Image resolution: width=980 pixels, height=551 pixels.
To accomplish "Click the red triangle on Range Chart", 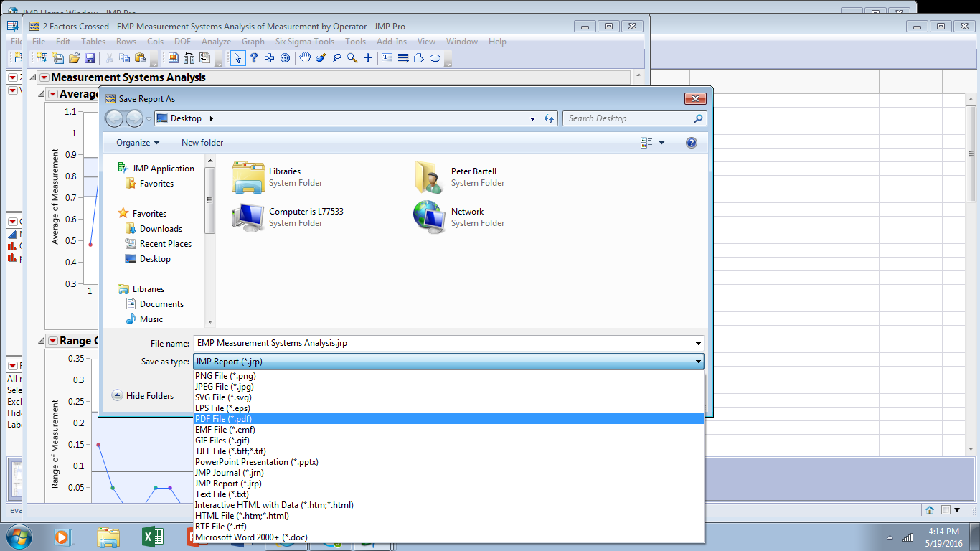I will pos(52,340).
